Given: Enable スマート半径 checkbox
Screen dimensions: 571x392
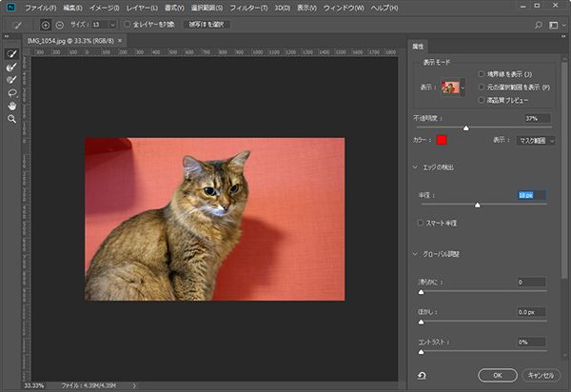Looking at the screenshot, I should [422, 223].
